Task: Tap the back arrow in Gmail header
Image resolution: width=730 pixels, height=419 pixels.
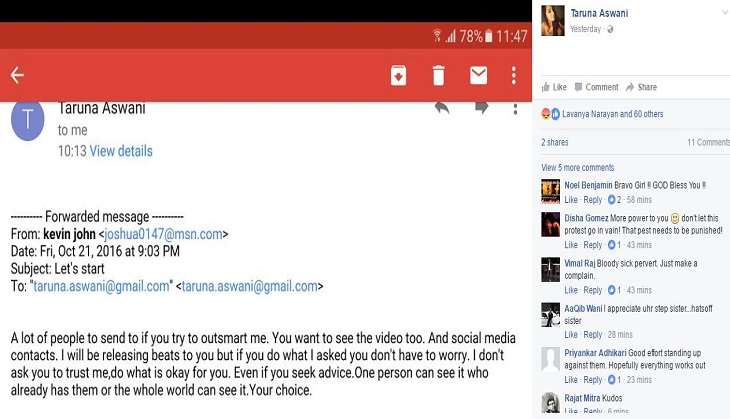Action: tap(17, 75)
